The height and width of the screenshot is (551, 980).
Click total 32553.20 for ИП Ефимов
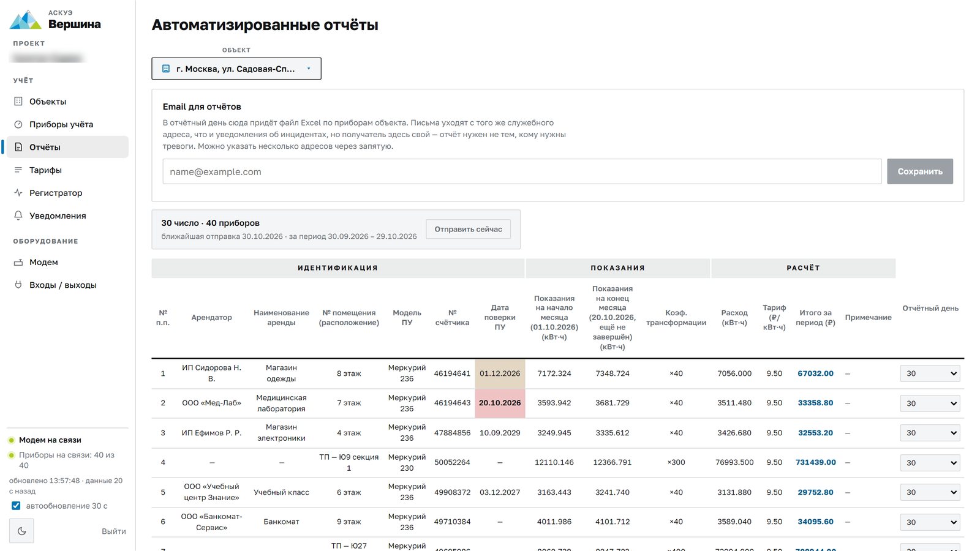pyautogui.click(x=815, y=433)
